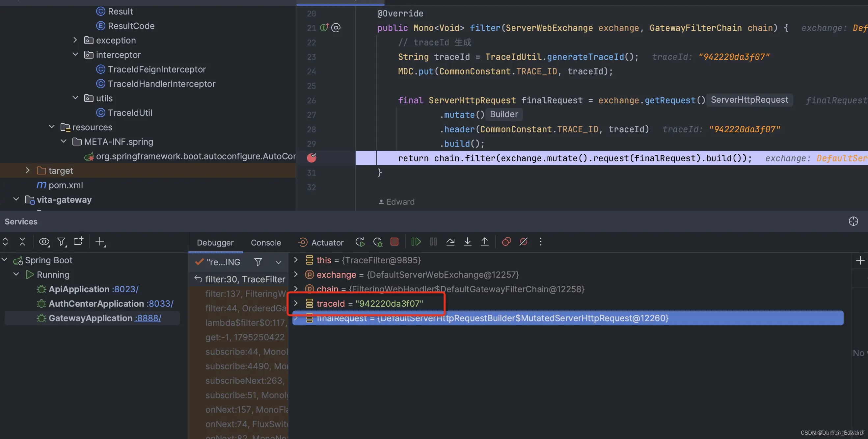This screenshot has height=439, width=868.
Task: Open the thread selector dropdown arrow
Action: pos(278,262)
